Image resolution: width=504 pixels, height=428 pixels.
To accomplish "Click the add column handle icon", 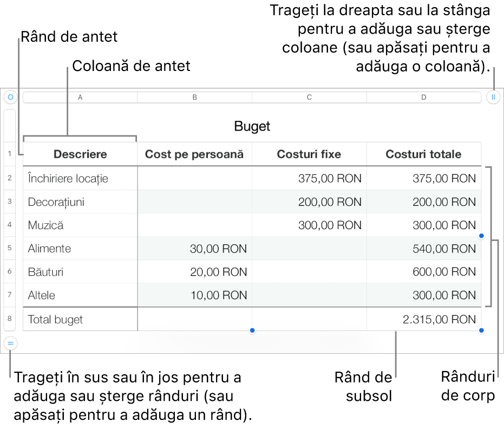I will pyautogui.click(x=493, y=97).
